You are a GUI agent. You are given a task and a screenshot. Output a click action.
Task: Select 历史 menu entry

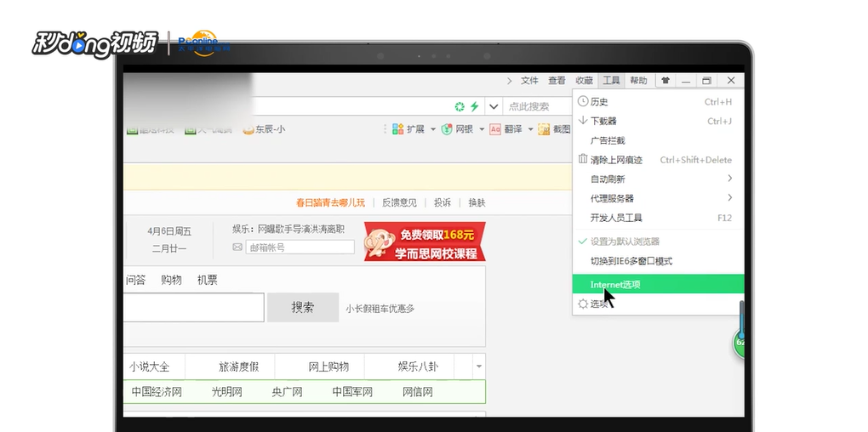click(x=658, y=102)
